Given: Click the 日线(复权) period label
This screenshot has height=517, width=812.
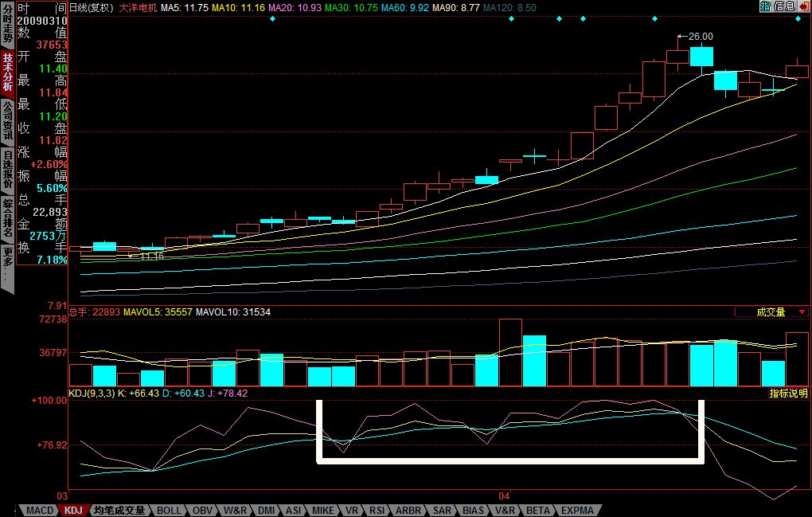Looking at the screenshot, I should click(x=88, y=6).
